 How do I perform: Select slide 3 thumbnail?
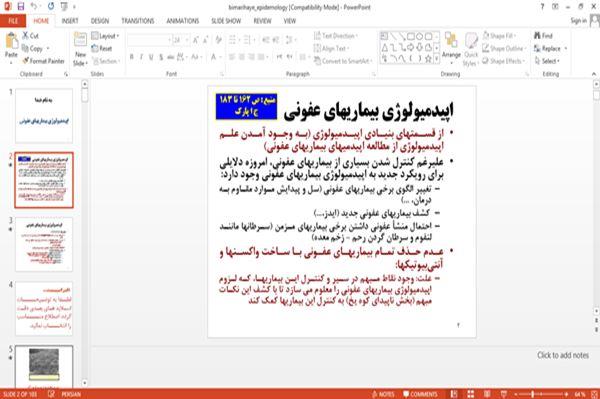(44, 244)
